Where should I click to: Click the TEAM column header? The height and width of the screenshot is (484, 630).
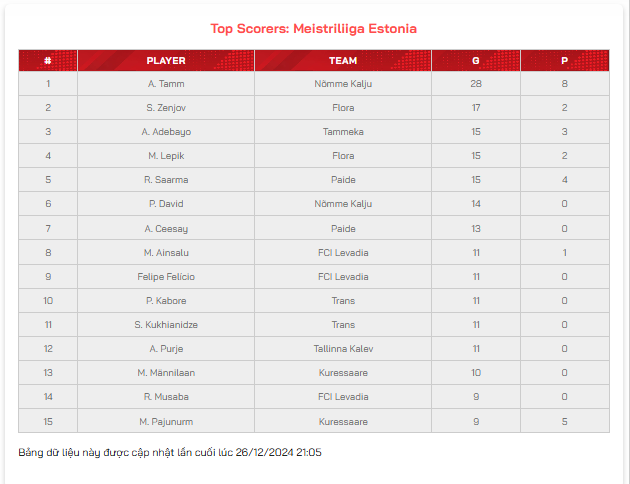(343, 61)
